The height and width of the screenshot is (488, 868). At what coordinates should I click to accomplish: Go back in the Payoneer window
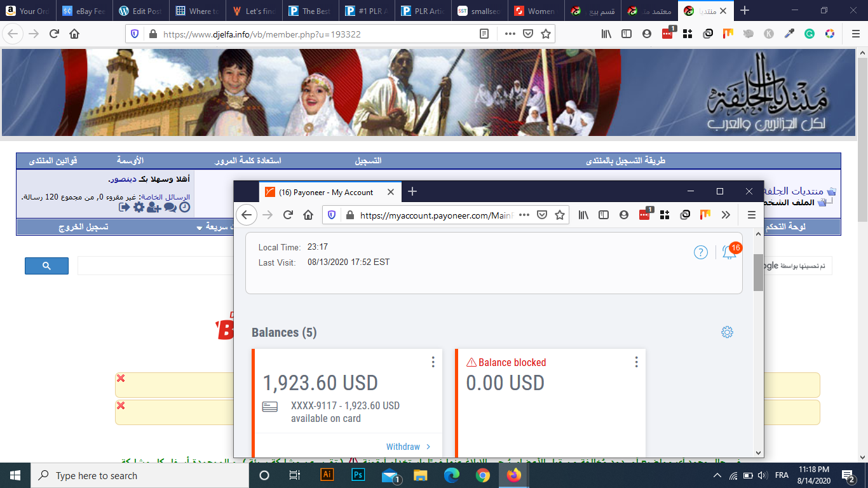tap(247, 215)
